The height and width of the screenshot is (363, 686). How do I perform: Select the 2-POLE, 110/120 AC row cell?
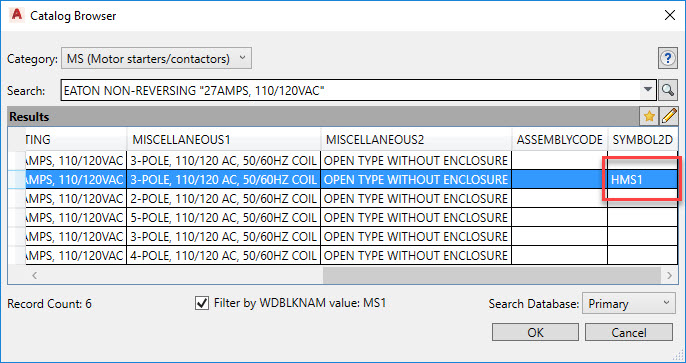pos(224,199)
